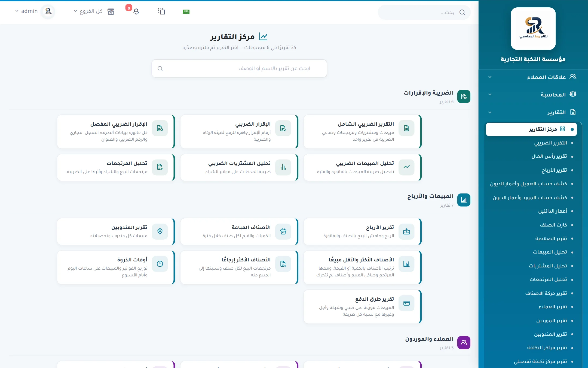The width and height of the screenshot is (588, 368).
Task: Click the admin avatar logo
Action: [48, 11]
